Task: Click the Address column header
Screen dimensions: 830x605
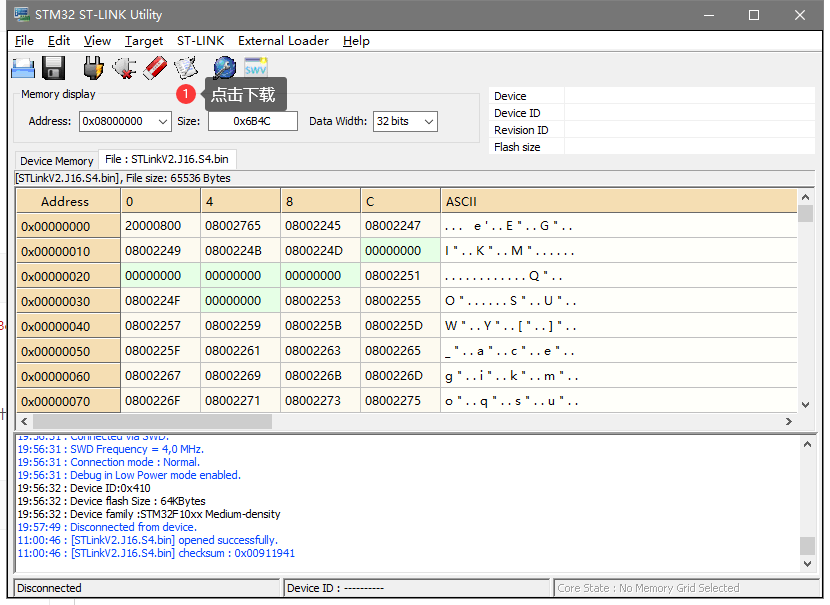Action: tap(68, 201)
